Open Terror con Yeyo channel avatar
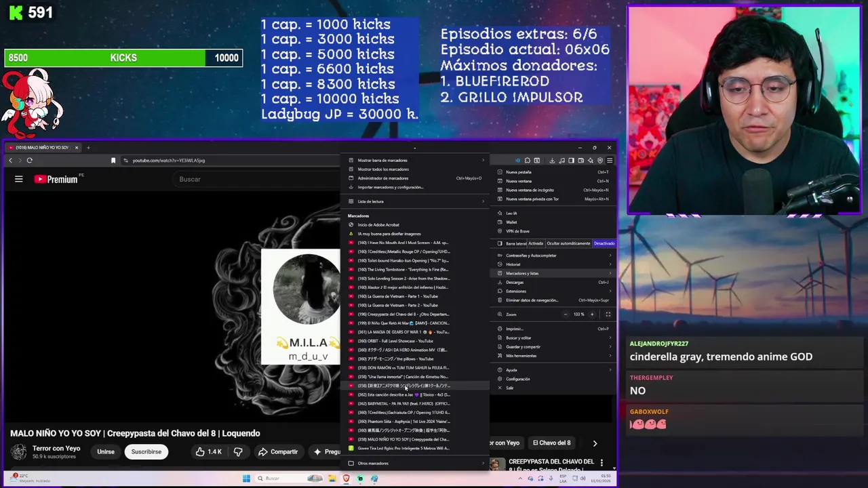The width and height of the screenshot is (868, 488). tap(19, 451)
